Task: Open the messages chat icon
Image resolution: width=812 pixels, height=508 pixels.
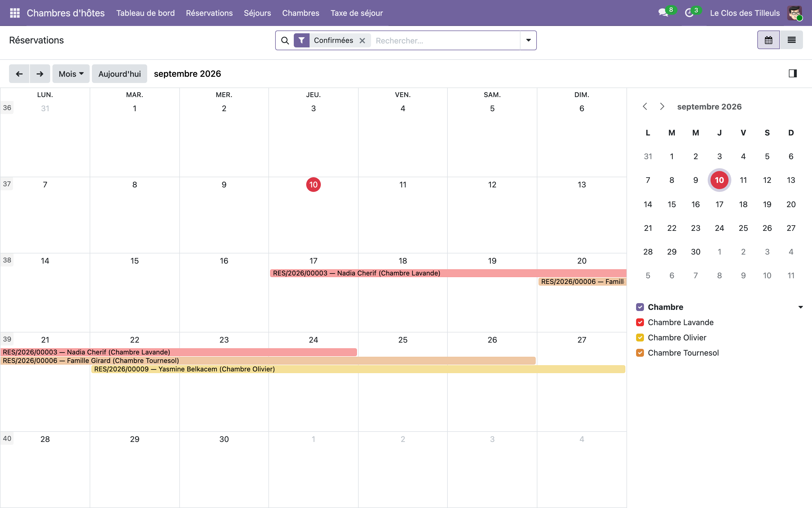Action: 663,13
